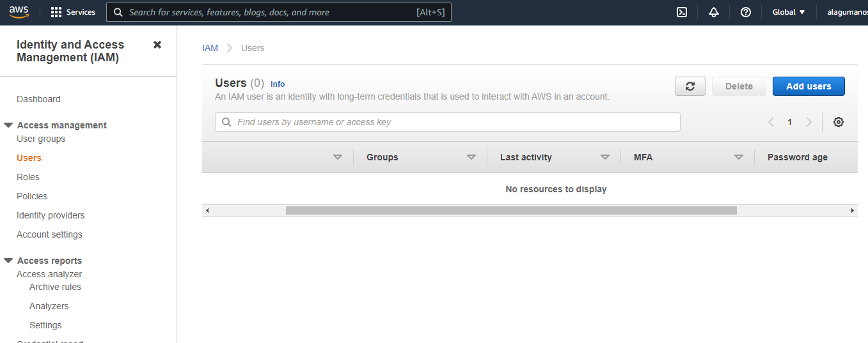Open the Global region dropdown
This screenshot has width=868, height=343.
click(x=789, y=12)
